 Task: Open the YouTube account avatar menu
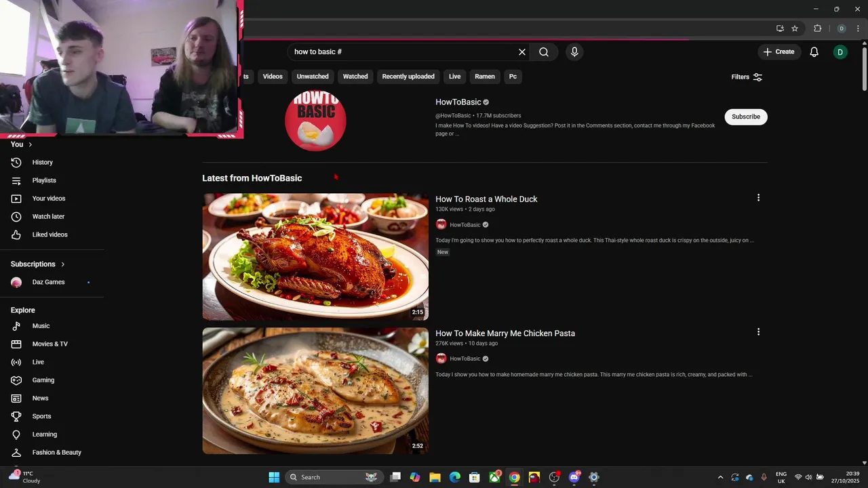[x=840, y=52]
